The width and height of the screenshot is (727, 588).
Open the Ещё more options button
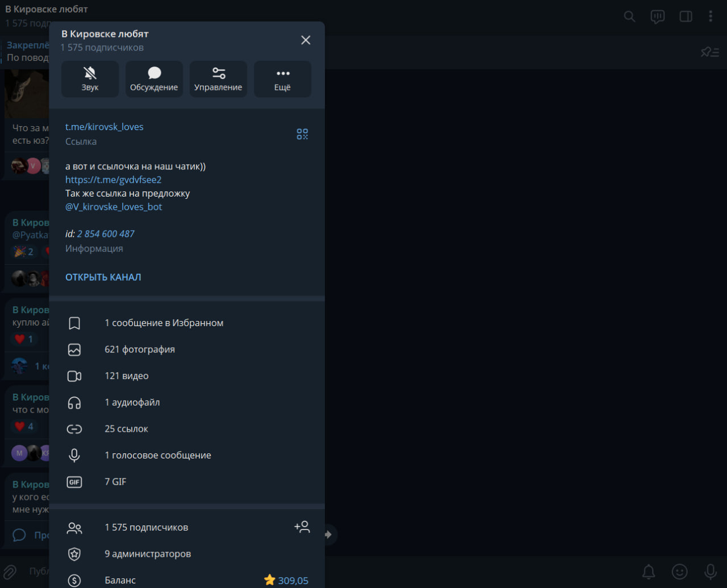pos(282,79)
